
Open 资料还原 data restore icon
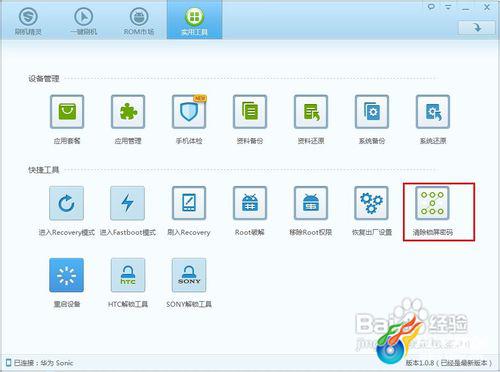[x=311, y=112]
